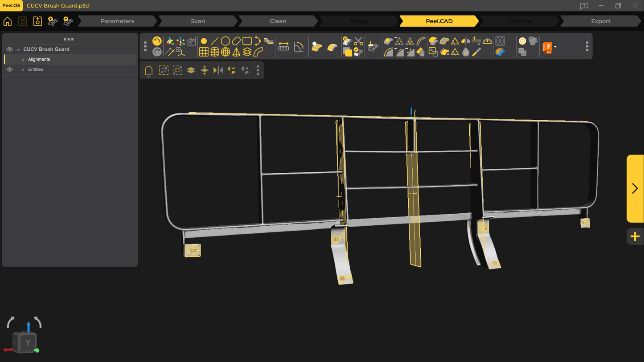Expand the yellow right side panel arrow

(x=635, y=188)
